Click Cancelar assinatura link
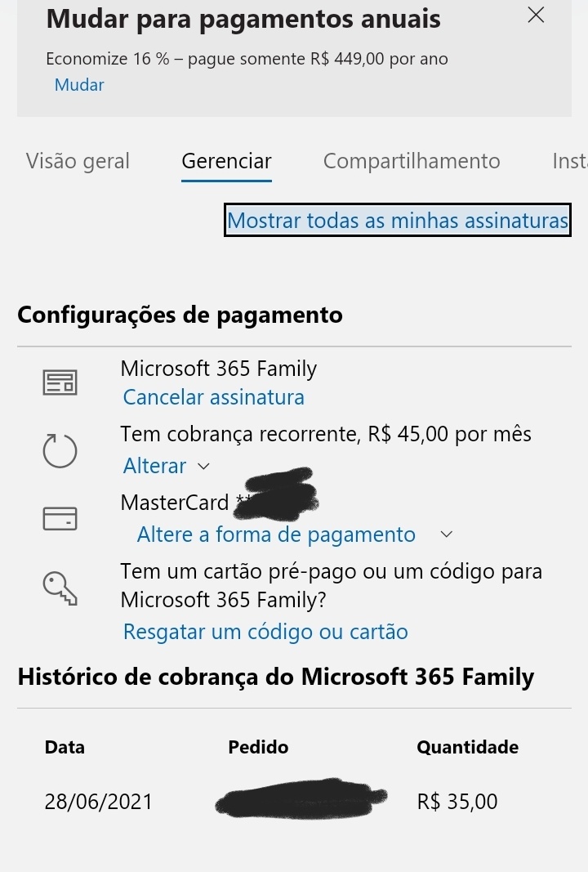Screen dimensions: 588x872 click(x=213, y=398)
